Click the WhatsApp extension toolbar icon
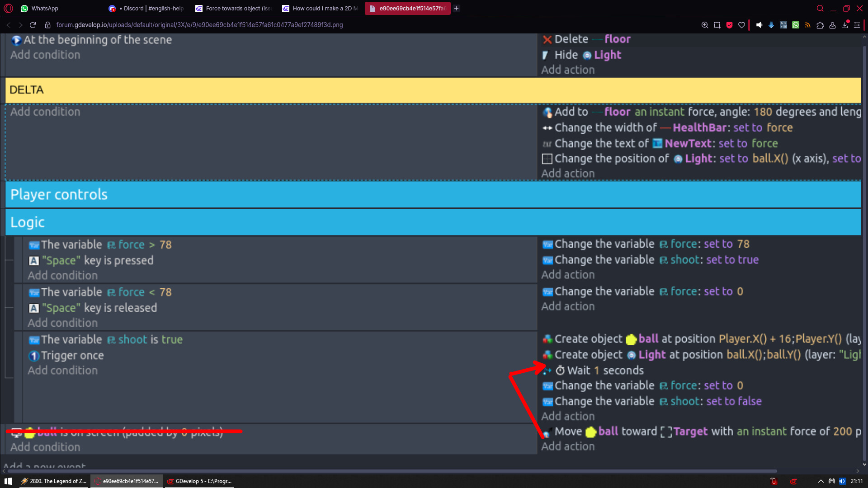The image size is (868, 488). (796, 25)
